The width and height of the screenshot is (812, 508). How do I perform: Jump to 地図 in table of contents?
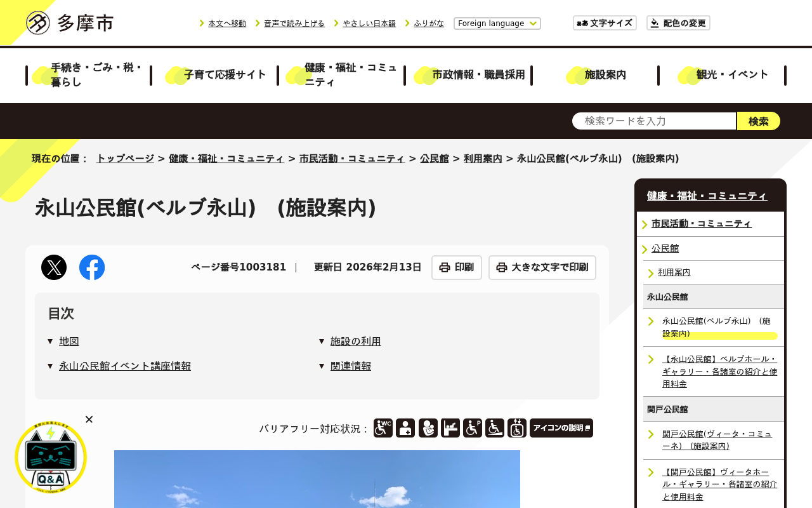pyautogui.click(x=69, y=342)
